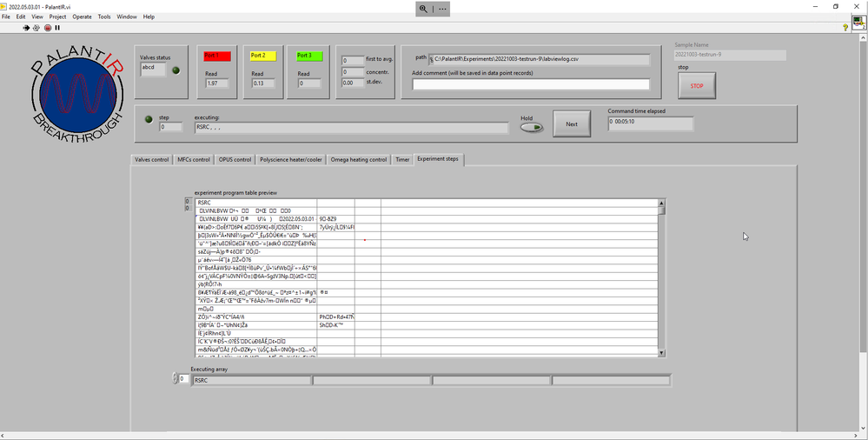Screen dimensions: 868x440
Task: Click the Next button
Action: (572, 124)
